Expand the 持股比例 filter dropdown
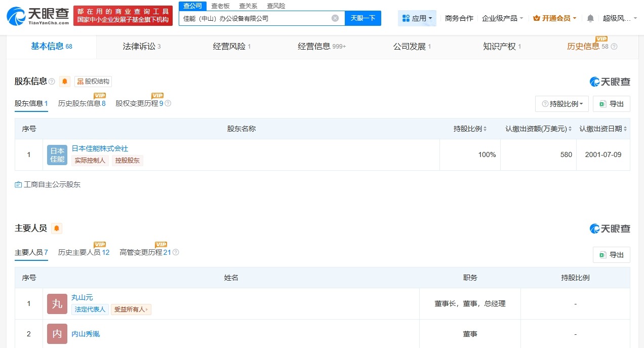Image resolution: width=644 pixels, height=348 pixels. (562, 103)
